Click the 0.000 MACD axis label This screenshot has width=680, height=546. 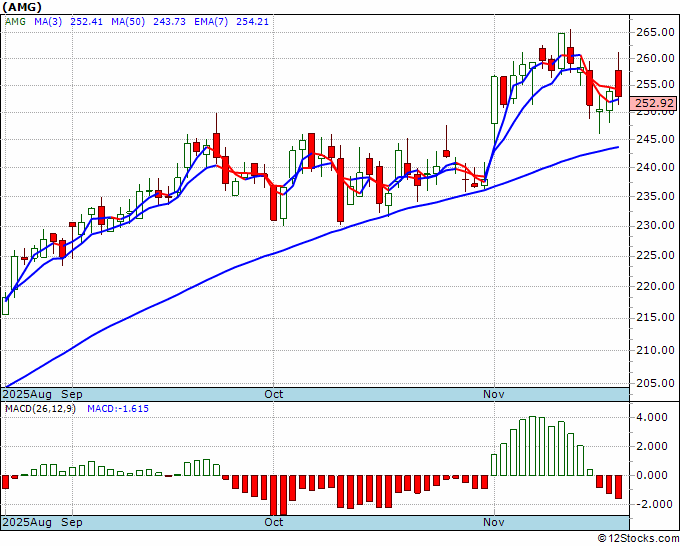coord(651,475)
